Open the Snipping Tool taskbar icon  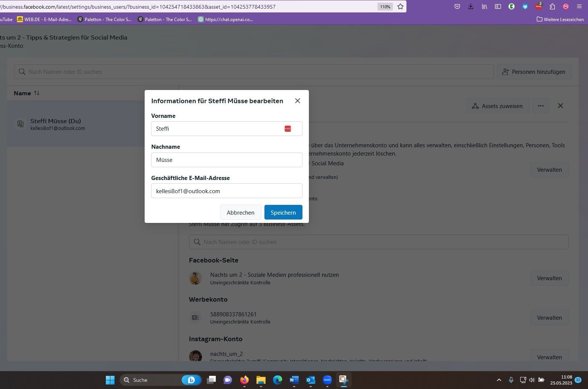(344, 380)
